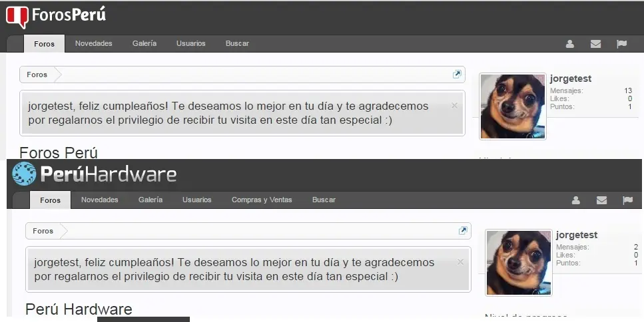Open Galería tab in PerúHardware navbar
The height and width of the screenshot is (322, 644).
click(151, 200)
